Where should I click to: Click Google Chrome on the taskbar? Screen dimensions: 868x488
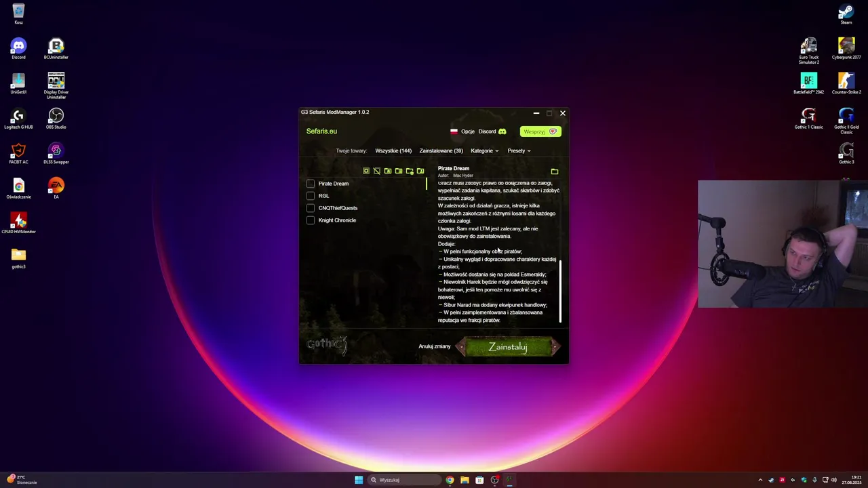(x=450, y=480)
